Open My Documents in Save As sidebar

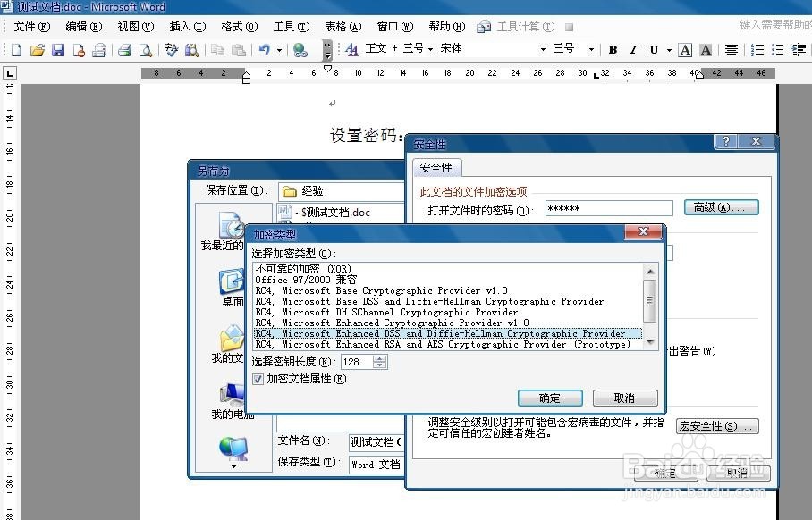(230, 344)
